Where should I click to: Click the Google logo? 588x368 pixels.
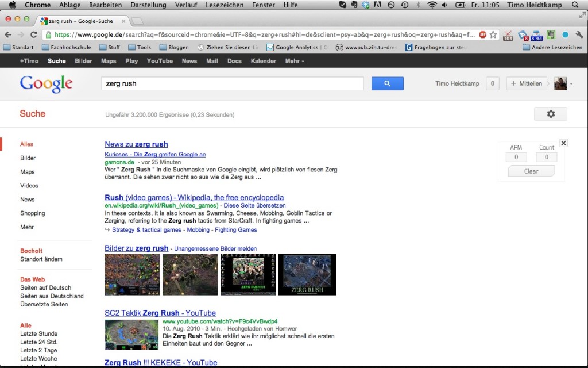click(x=46, y=84)
